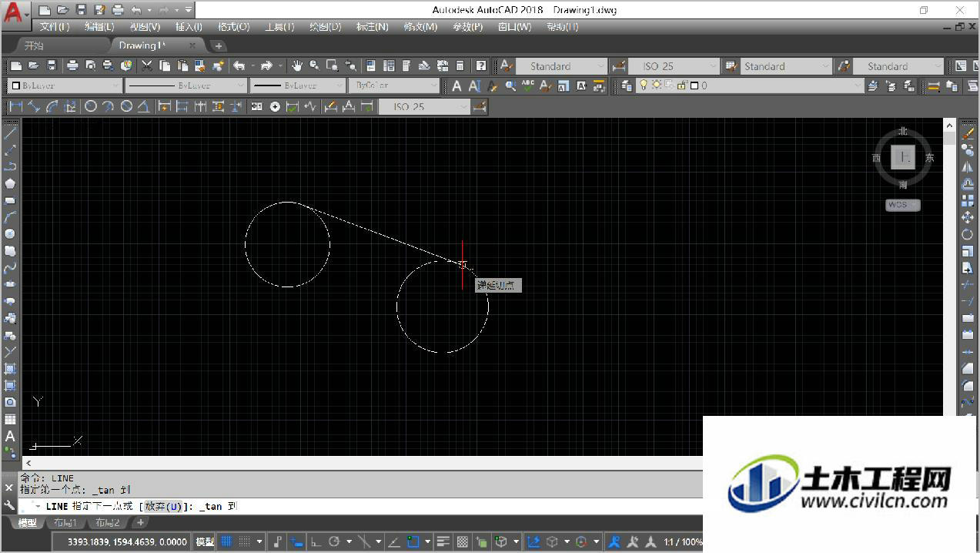The height and width of the screenshot is (553, 980).
Task: Open the ByLayer linetype dropdown
Action: 185,85
